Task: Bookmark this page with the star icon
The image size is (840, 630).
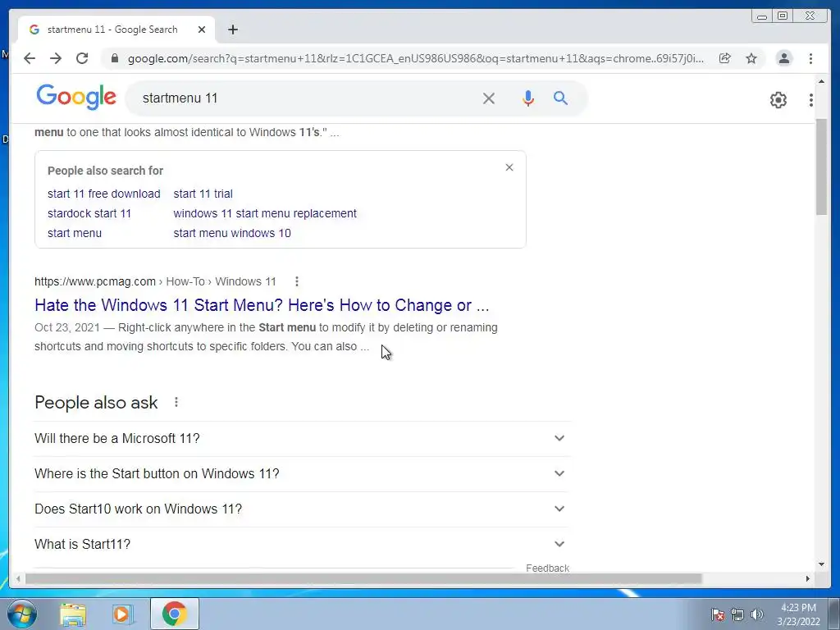Action: (751, 58)
